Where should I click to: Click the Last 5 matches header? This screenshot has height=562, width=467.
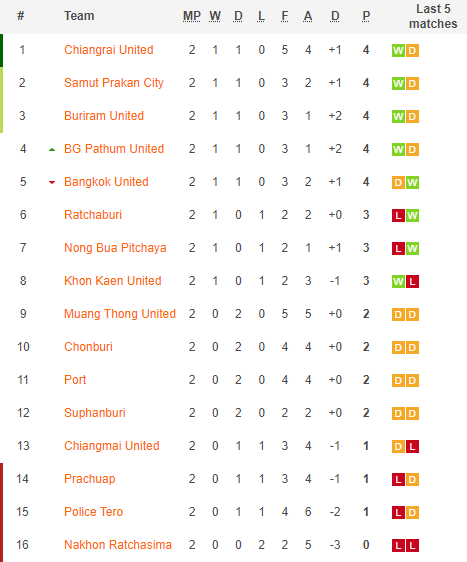(x=433, y=16)
